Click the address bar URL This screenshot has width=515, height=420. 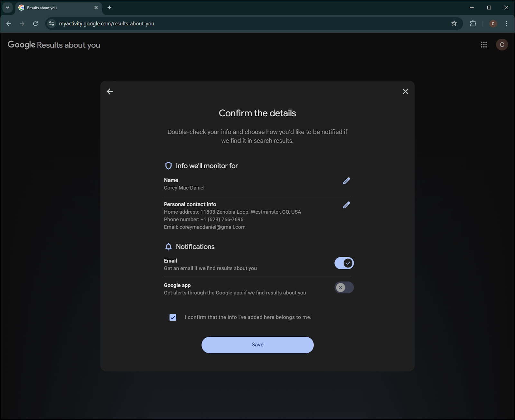pyautogui.click(x=107, y=23)
